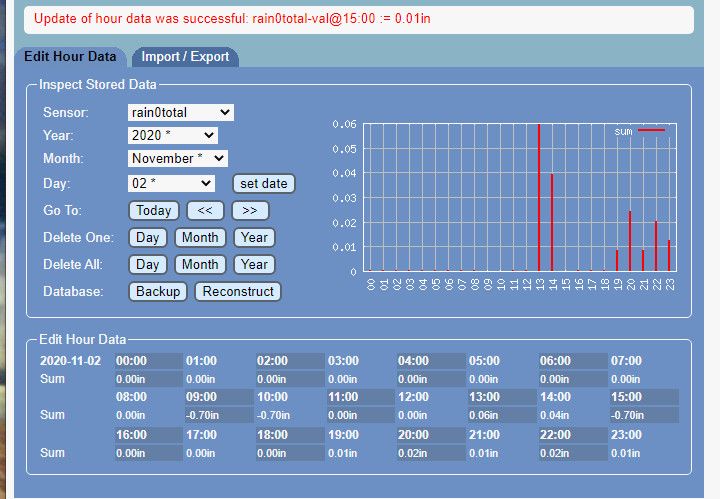Screen dimensions: 720x499
Task: Click Day in Delete One row
Action: click(x=147, y=237)
